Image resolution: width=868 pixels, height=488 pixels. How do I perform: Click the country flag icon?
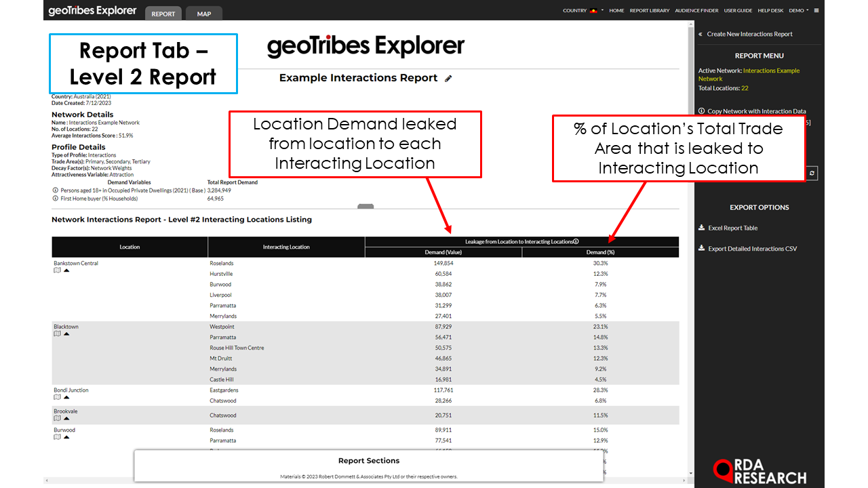point(593,11)
